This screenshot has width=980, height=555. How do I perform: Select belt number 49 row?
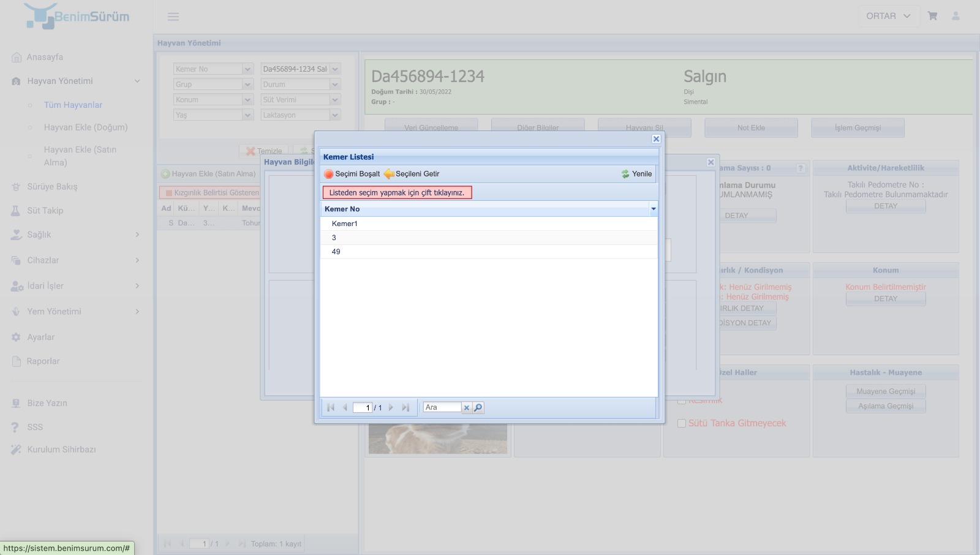pyautogui.click(x=489, y=252)
